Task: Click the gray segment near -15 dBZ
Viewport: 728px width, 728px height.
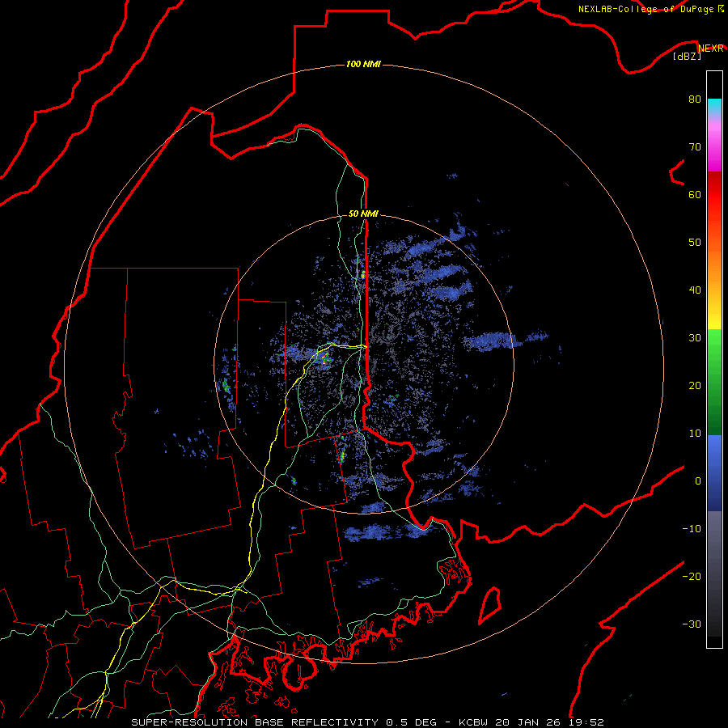Action: pos(714,552)
